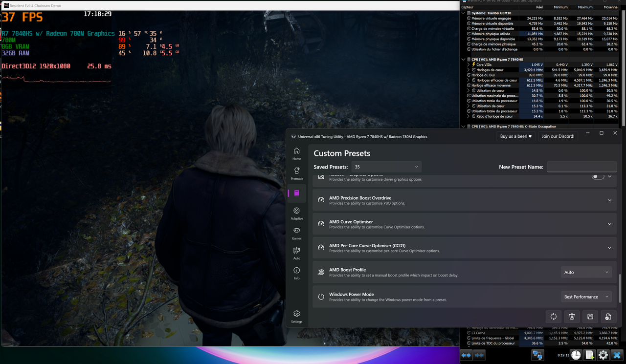626x364 pixels.
Task: Click the reapply preset circular arrows button
Action: pos(553,317)
